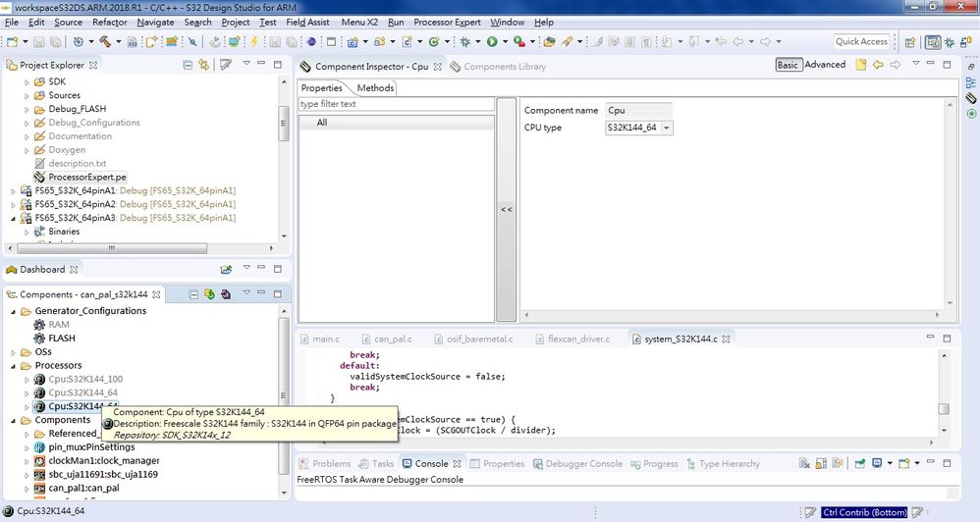Open the main.c editor tab

[320, 339]
